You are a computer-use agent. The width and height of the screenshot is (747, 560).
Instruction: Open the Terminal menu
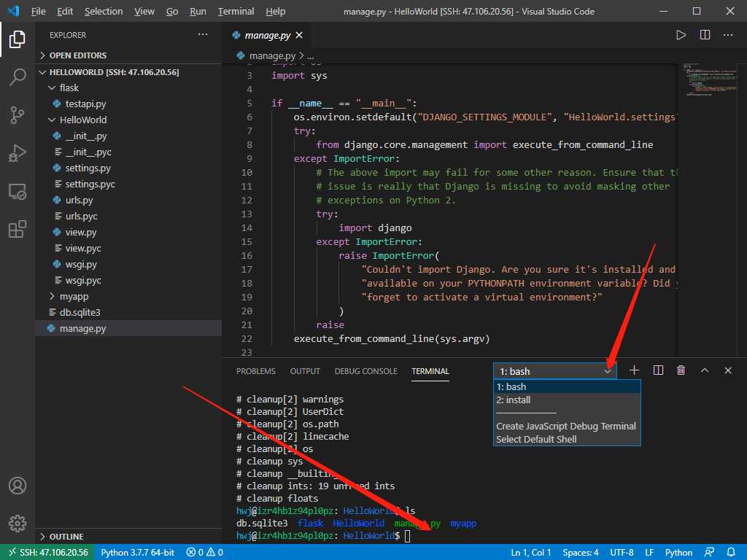click(236, 11)
